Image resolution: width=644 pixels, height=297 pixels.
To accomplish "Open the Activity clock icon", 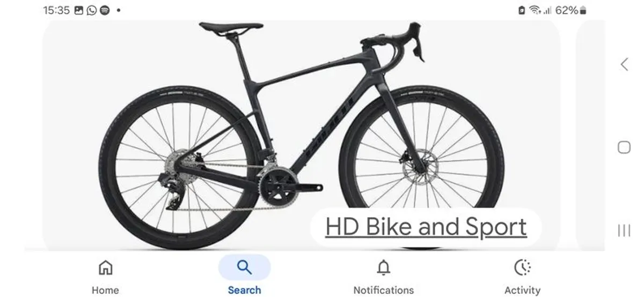I will (522, 267).
